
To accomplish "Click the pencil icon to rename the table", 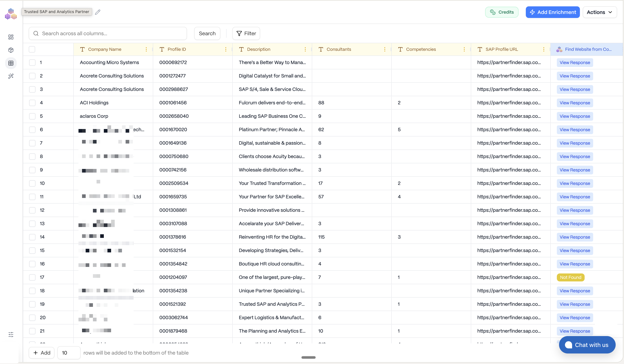I will click(98, 12).
